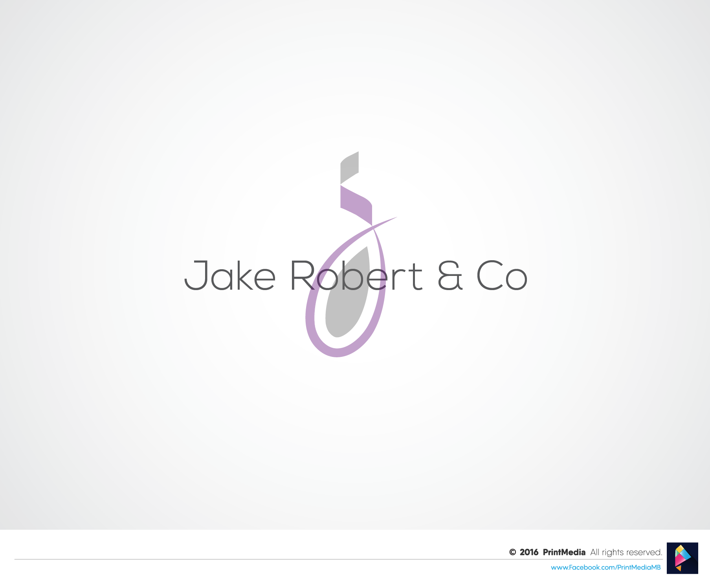Click the ampersand symbol in the company name
Screen dimensions: 710x588
[450, 276]
